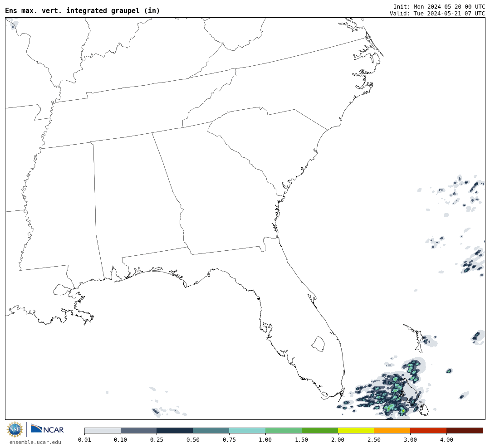This screenshot has width=490, height=448.
Task: Click the 1.00–1.50 light green color swatch
Action: [x=284, y=431]
